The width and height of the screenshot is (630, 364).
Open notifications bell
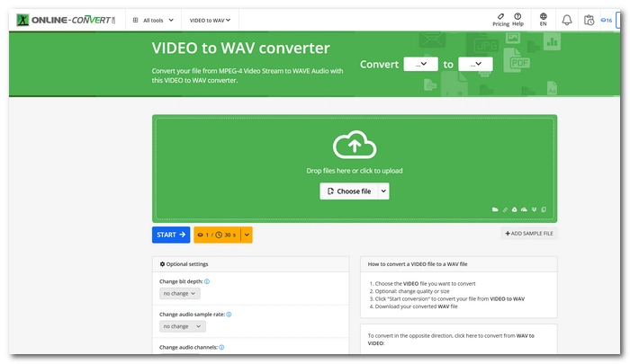(x=566, y=20)
